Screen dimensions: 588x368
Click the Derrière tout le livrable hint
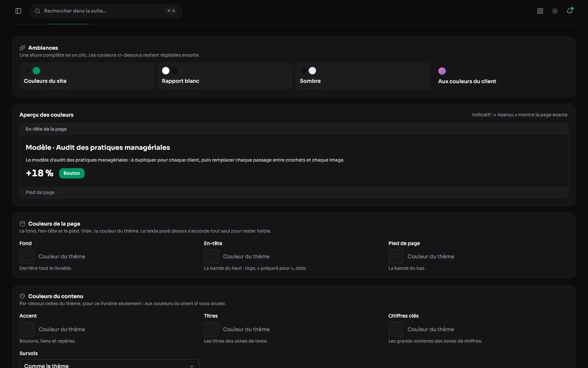(46, 268)
